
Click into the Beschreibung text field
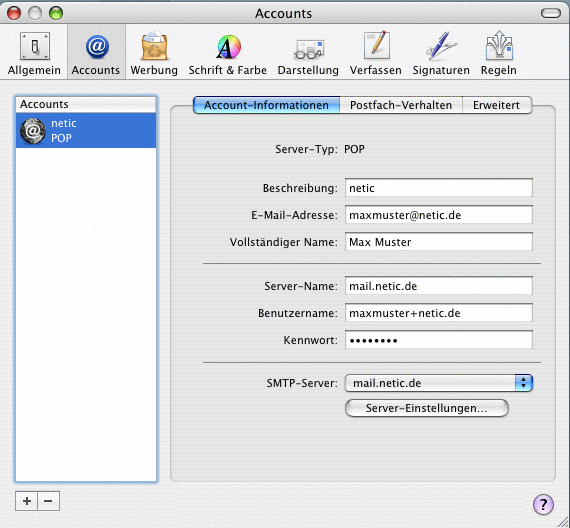(438, 188)
